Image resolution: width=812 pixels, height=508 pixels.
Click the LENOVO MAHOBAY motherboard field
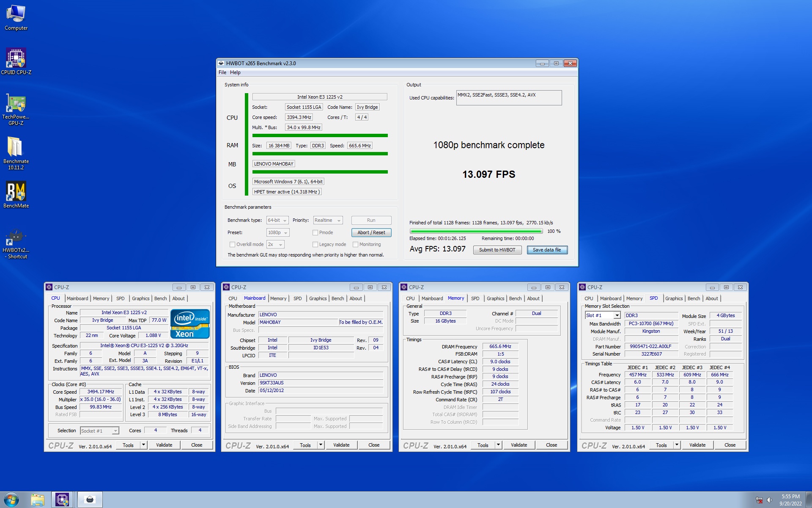274,164
